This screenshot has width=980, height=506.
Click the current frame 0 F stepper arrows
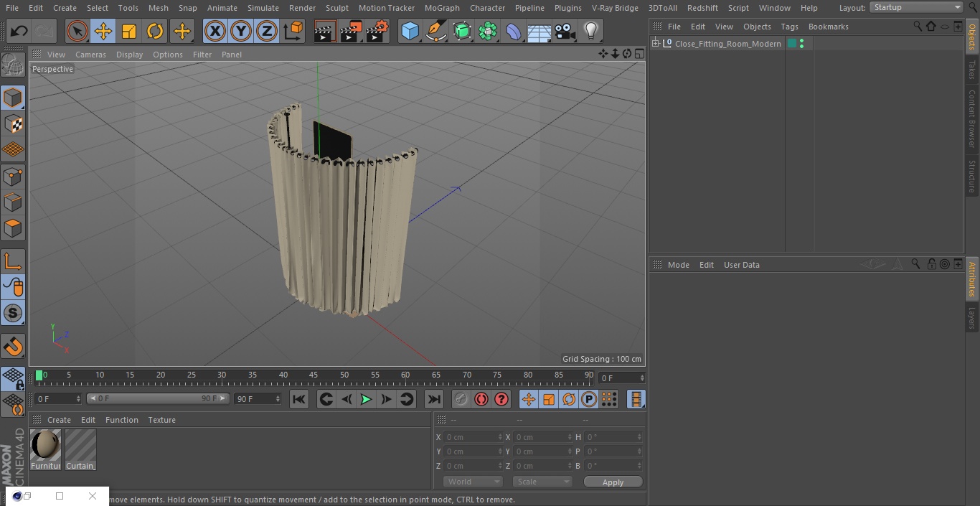tap(642, 378)
